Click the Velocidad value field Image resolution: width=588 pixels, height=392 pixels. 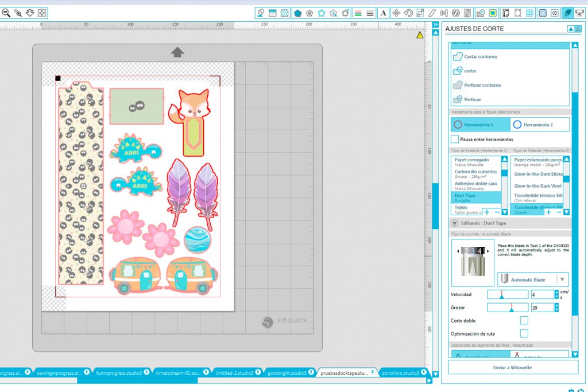(x=542, y=294)
